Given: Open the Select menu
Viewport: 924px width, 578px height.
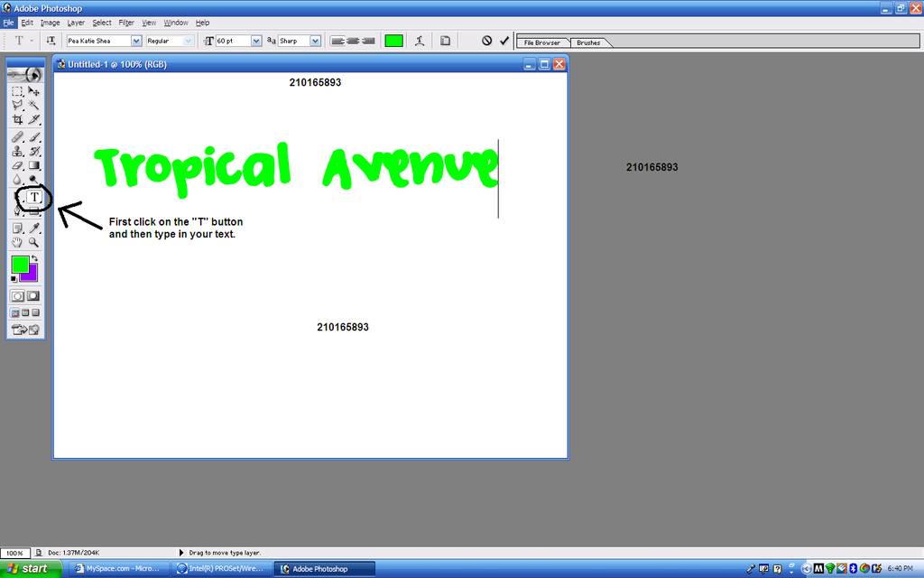Looking at the screenshot, I should (102, 23).
